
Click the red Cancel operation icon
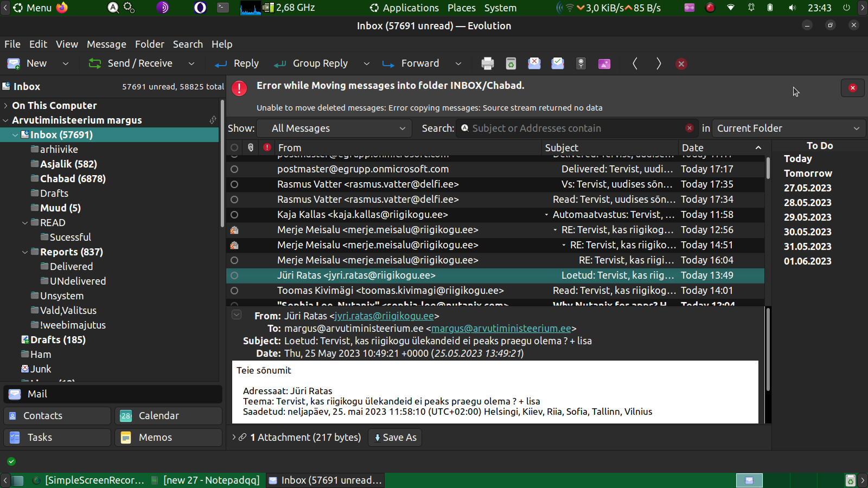click(681, 63)
